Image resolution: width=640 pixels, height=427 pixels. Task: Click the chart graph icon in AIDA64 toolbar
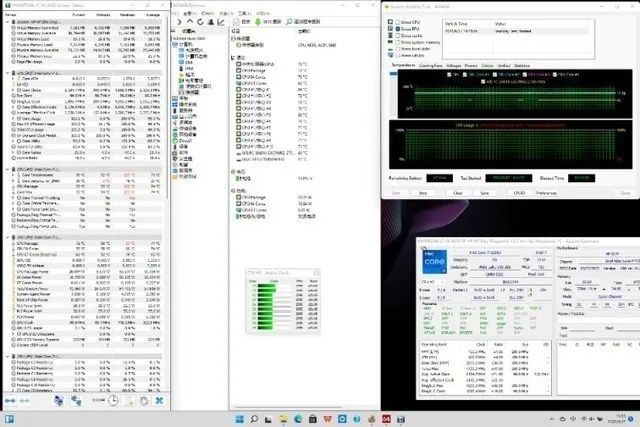[x=221, y=22]
